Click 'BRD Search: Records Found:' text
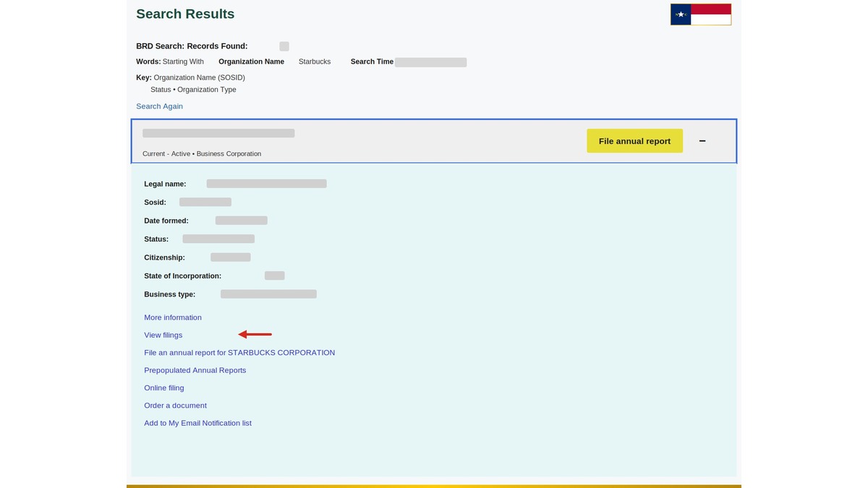Viewport: 868px width, 488px height. (x=192, y=46)
